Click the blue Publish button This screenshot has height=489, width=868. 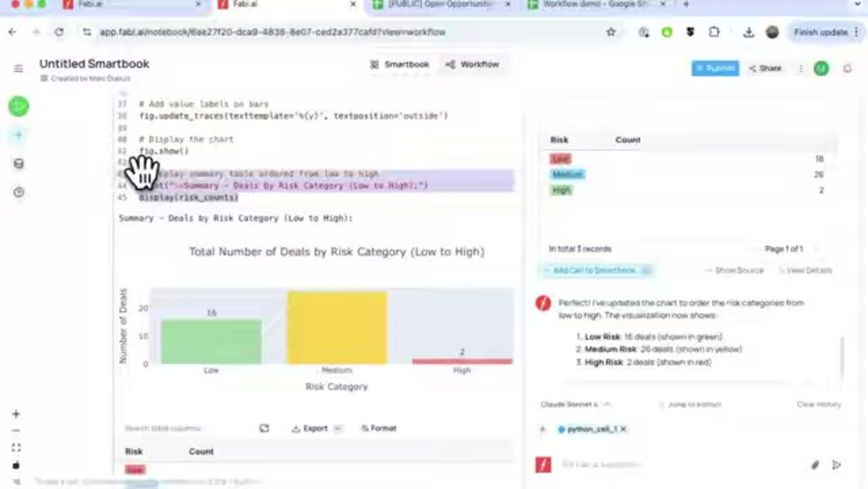coord(714,69)
